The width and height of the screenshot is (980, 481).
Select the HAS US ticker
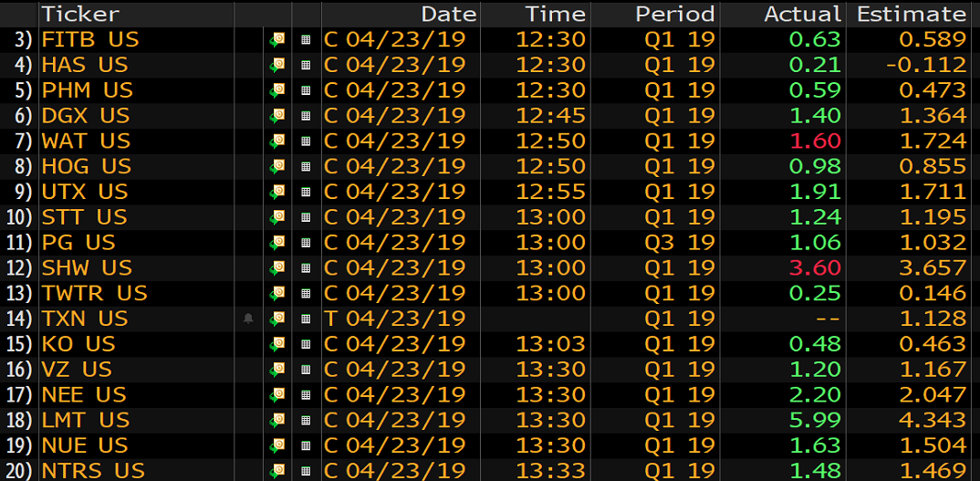pyautogui.click(x=84, y=65)
